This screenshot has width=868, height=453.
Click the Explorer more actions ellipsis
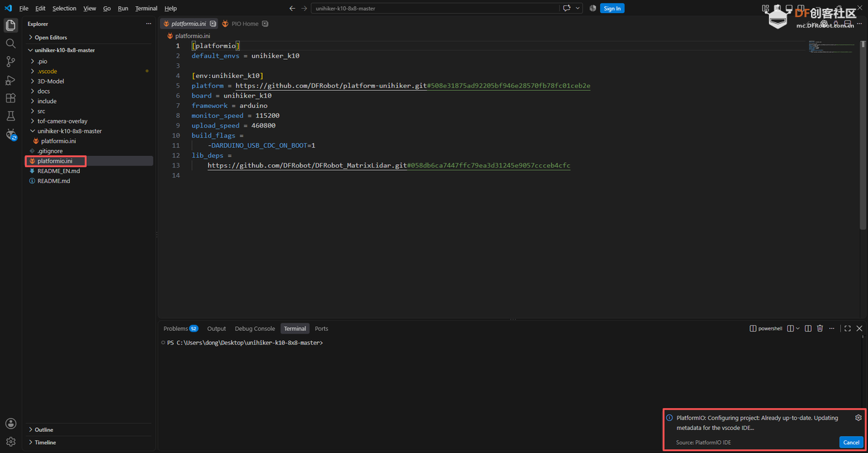[x=149, y=24]
